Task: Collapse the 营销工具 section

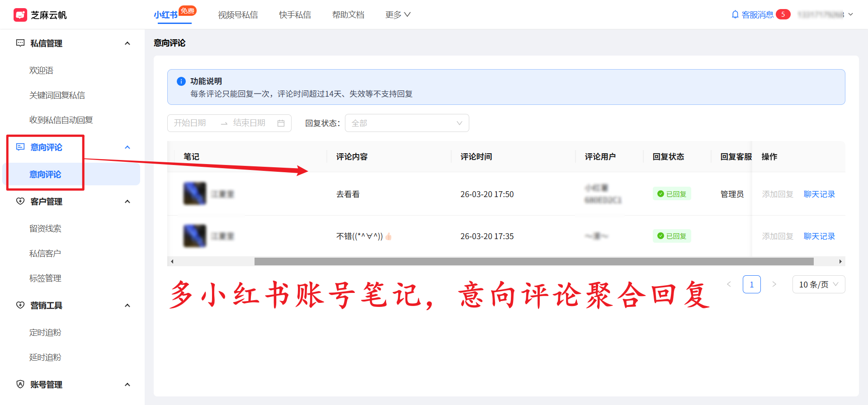Action: tap(127, 306)
